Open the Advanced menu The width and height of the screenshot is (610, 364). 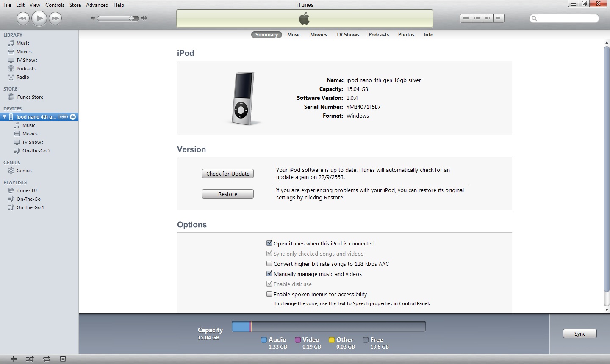coord(97,5)
